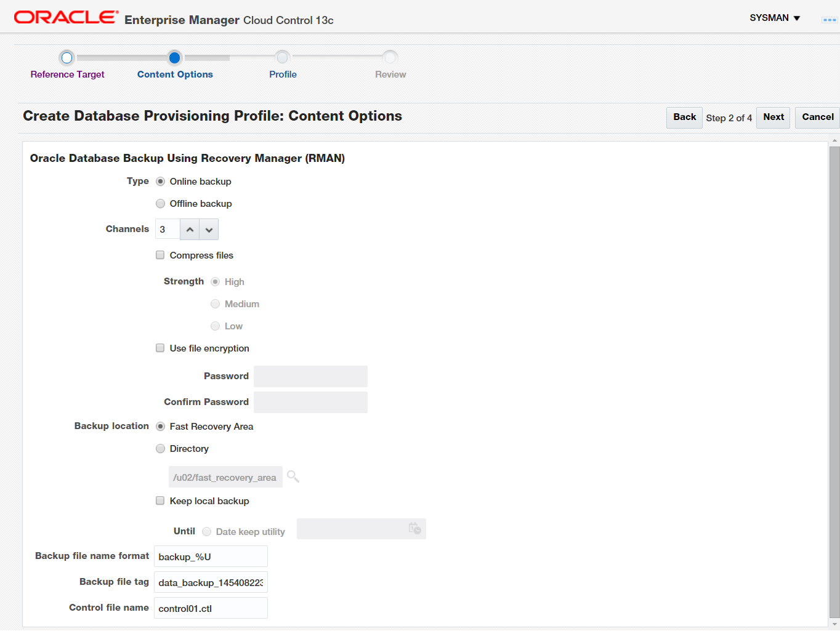Click the Control file name field
This screenshot has width=840, height=631.
(211, 608)
